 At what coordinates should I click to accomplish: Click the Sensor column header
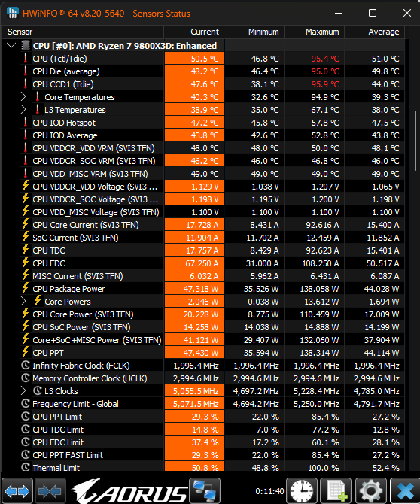coord(83,32)
